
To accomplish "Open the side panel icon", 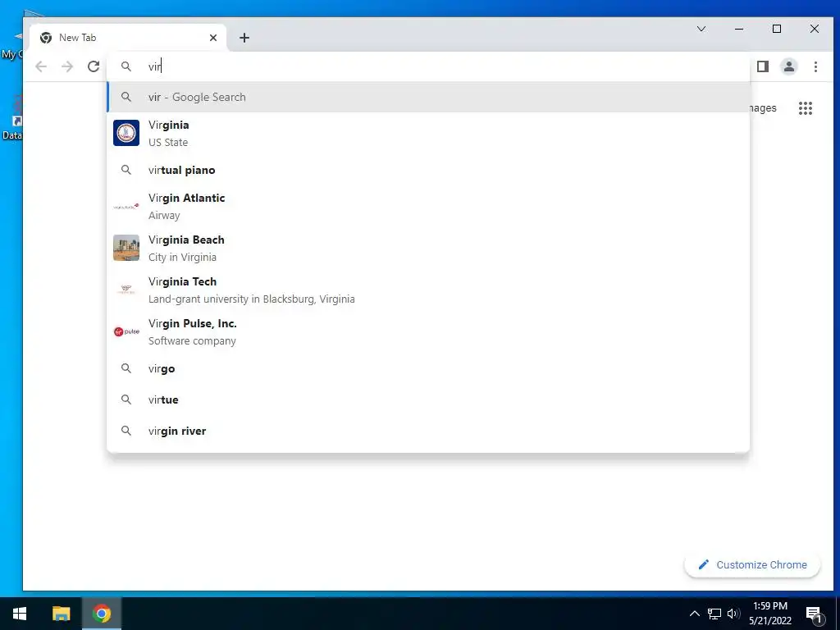I will click(763, 66).
